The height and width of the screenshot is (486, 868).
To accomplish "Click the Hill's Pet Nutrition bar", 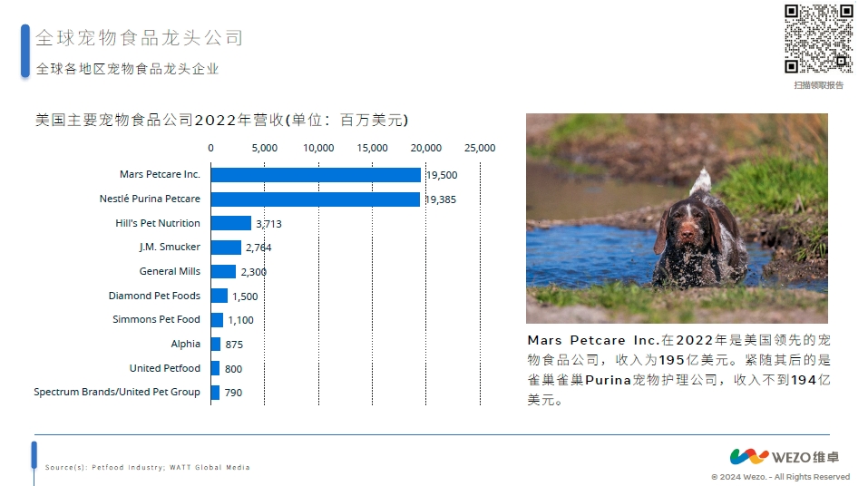I will (231, 223).
